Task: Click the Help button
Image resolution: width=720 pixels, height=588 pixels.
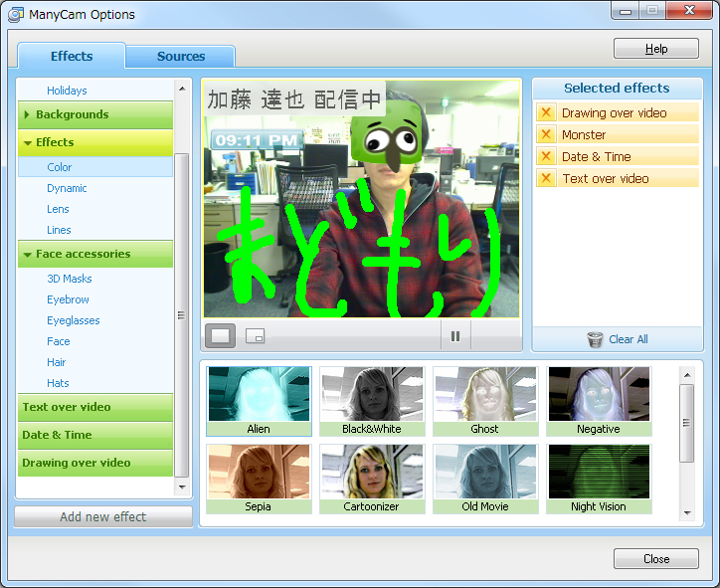Action: pos(656,49)
